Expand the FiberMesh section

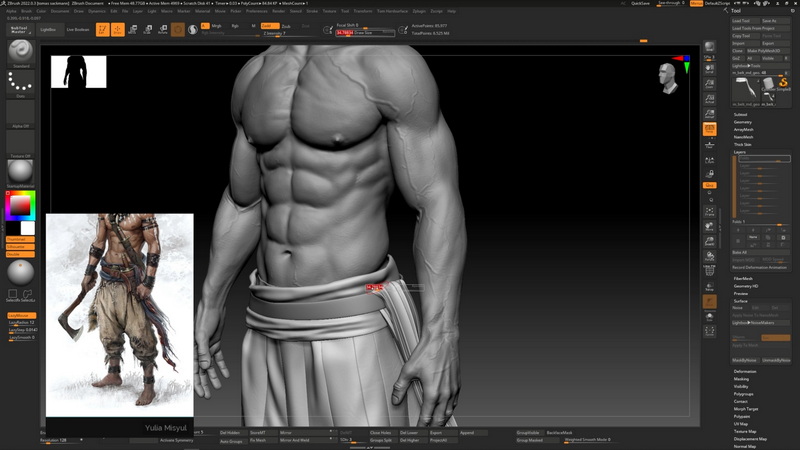743,279
